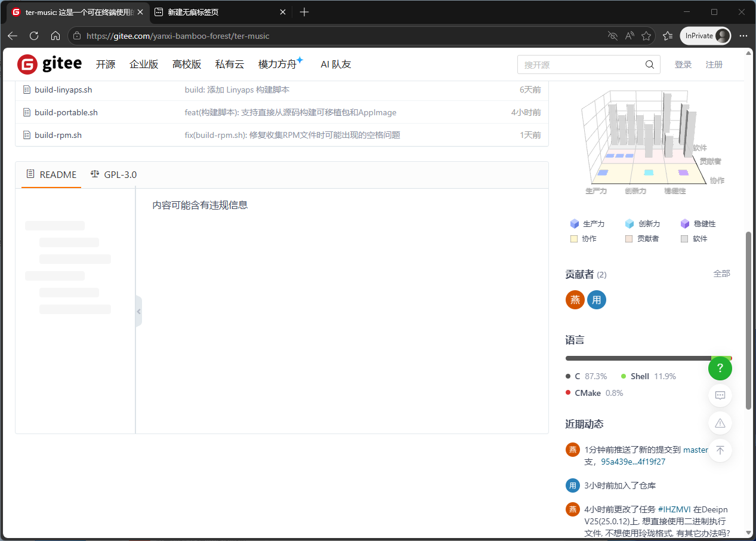The height and width of the screenshot is (541, 756).
Task: Click the back-to-top arrow icon
Action: click(720, 450)
